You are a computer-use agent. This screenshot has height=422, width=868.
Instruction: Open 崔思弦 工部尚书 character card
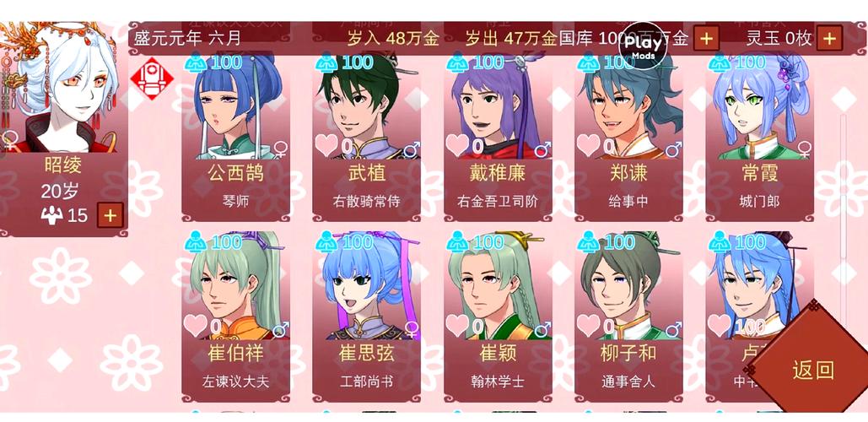click(x=366, y=316)
